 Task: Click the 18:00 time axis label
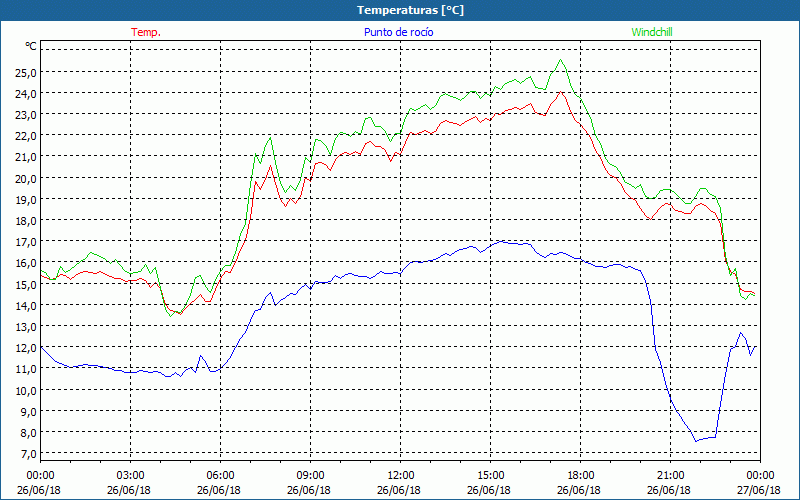click(x=581, y=476)
